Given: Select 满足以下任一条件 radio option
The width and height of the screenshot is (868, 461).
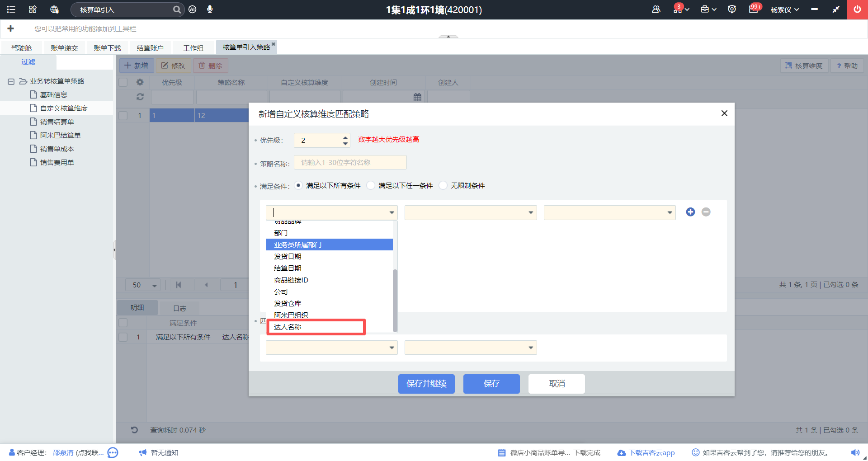Looking at the screenshot, I should (371, 185).
